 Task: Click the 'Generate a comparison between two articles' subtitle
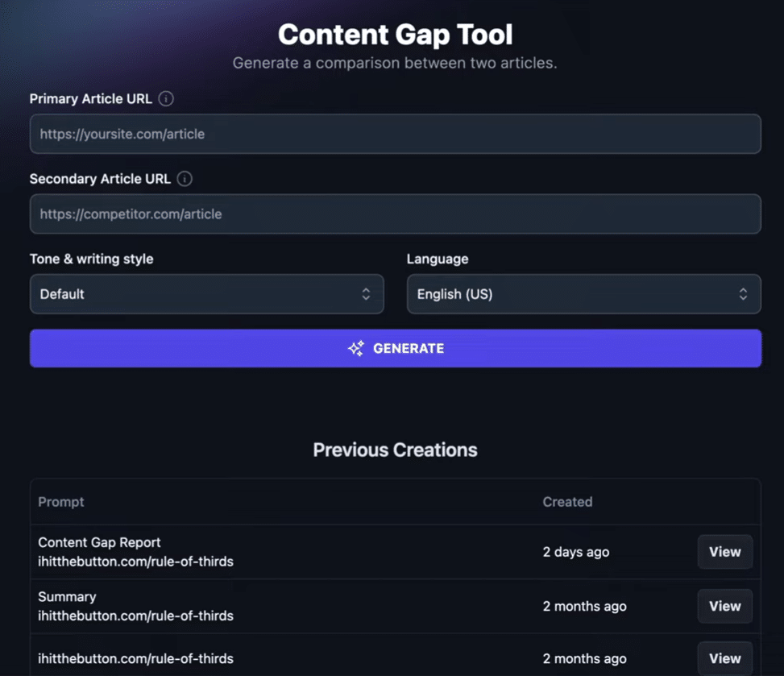point(395,63)
